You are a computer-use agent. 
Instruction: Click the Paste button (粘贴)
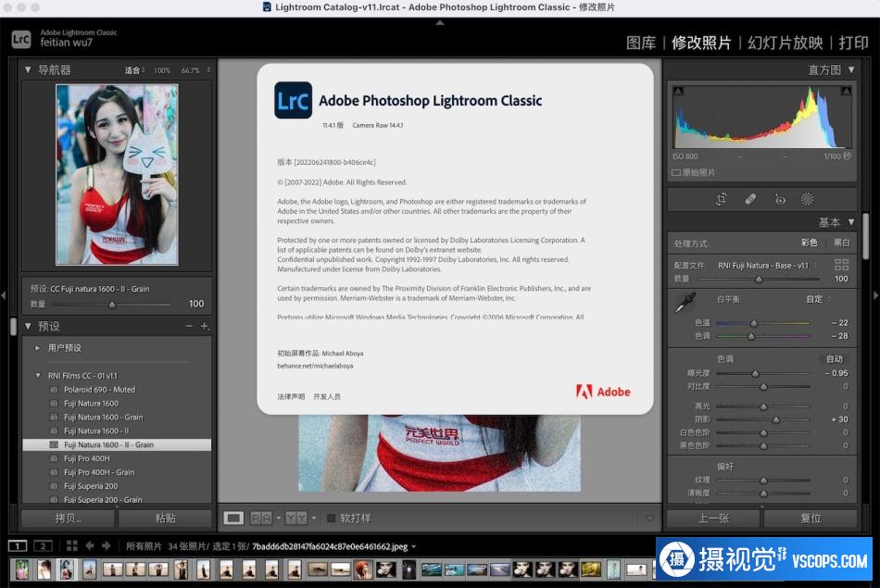[x=165, y=518]
